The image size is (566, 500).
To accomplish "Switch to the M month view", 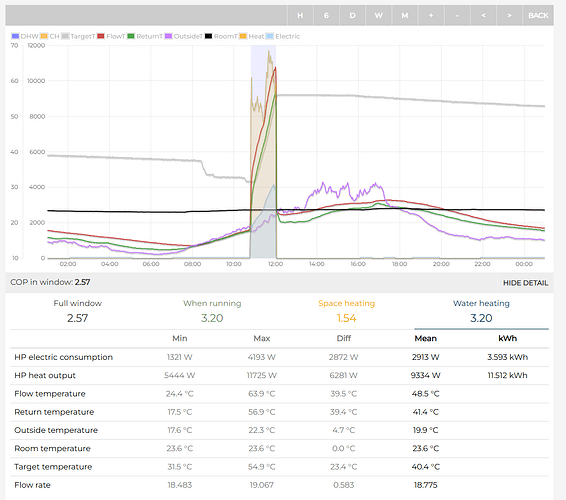I will click(405, 15).
